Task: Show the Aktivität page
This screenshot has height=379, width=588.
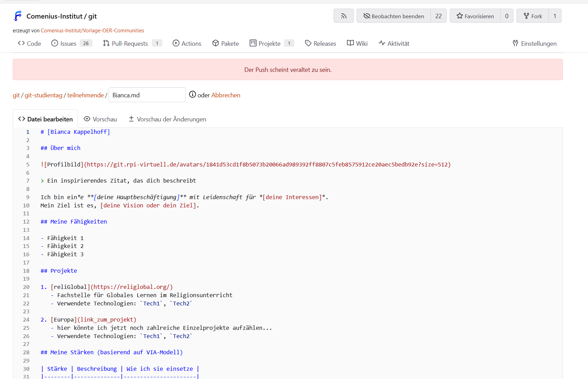Action: point(394,43)
